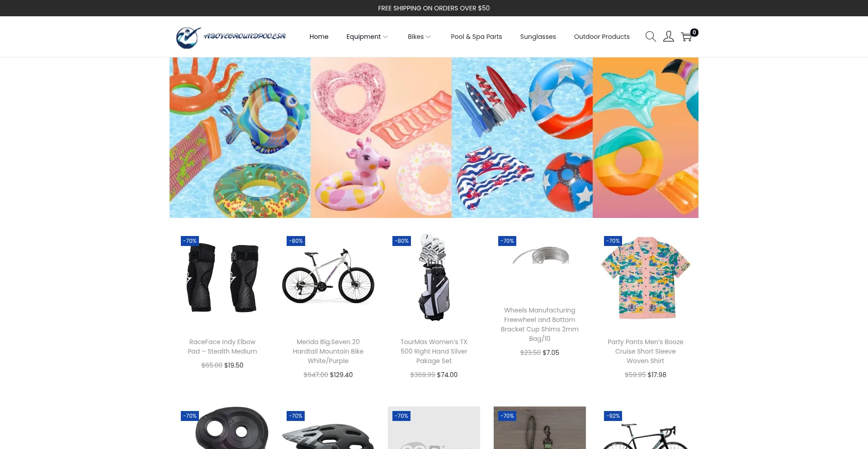Open RaceFace Indy Elbow Pad product link
The width and height of the screenshot is (868, 449).
tap(222, 347)
